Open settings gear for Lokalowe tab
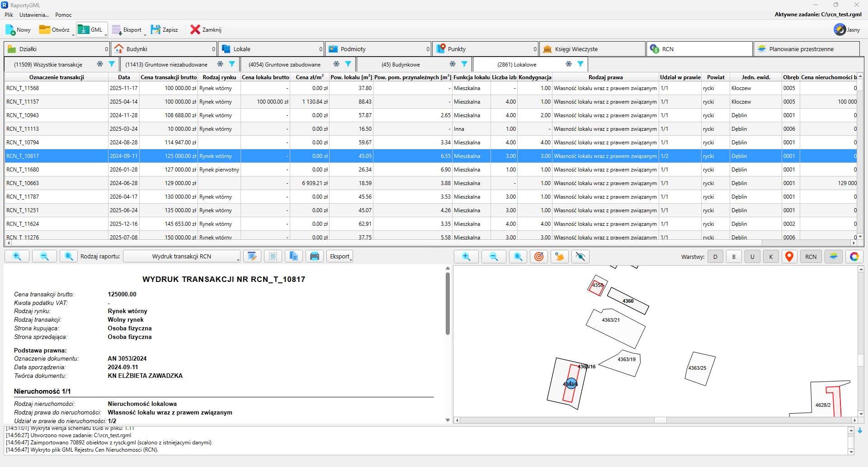This screenshot has width=868, height=467. coord(569,64)
